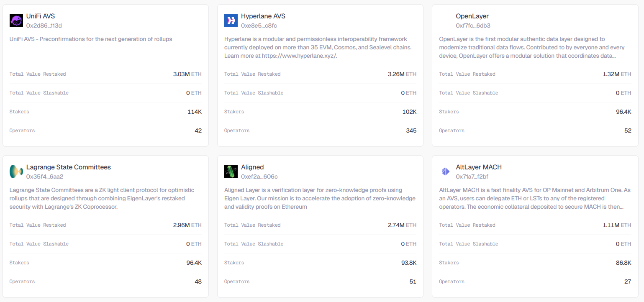The height and width of the screenshot is (302, 644).
Task: Click Operators label in Aligned card
Action: click(x=237, y=282)
